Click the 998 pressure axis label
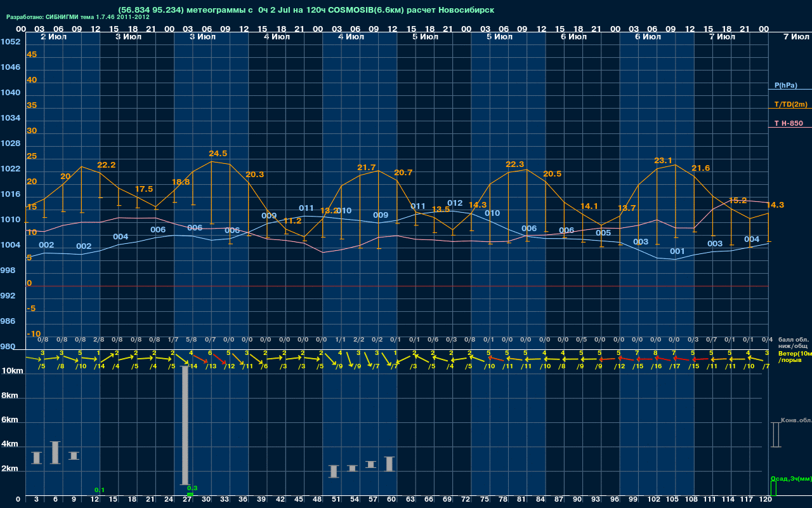Image resolution: width=812 pixels, height=508 pixels. [x=8, y=271]
